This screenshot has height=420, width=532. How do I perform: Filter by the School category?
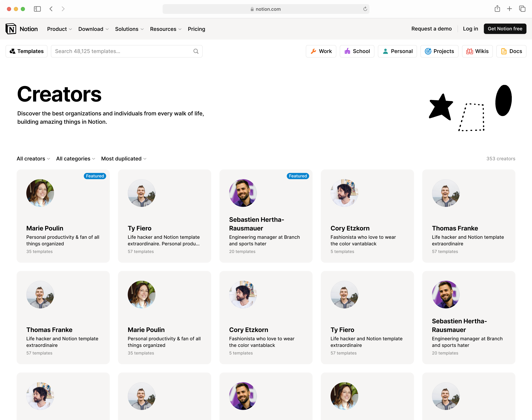pos(357,51)
